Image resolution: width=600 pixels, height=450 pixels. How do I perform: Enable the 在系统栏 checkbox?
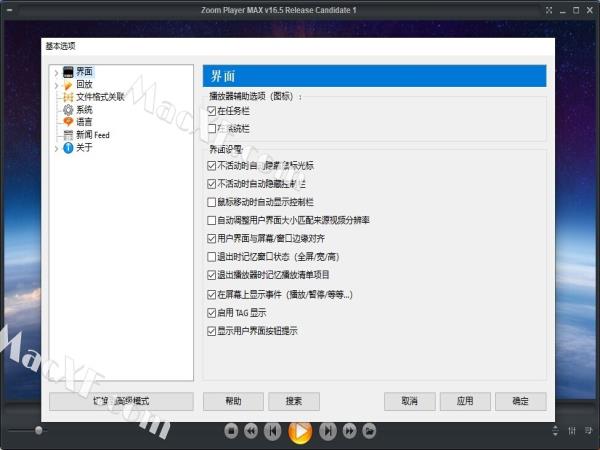[212, 129]
